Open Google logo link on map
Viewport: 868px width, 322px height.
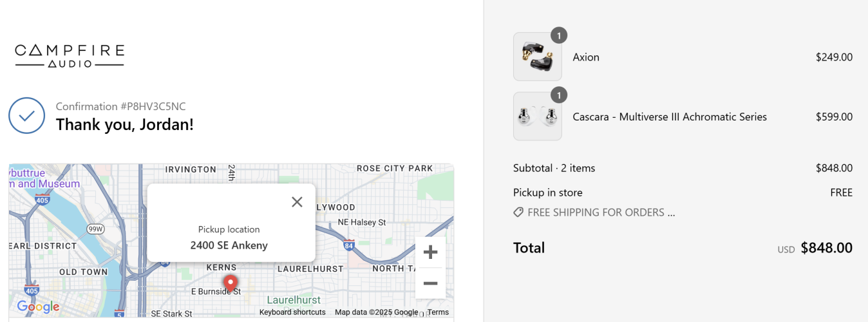38,307
